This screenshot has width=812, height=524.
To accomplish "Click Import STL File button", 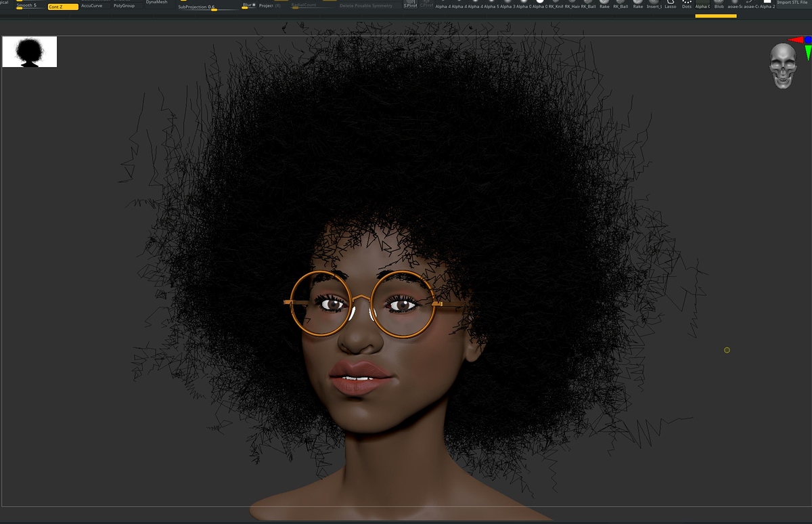I will point(793,3).
